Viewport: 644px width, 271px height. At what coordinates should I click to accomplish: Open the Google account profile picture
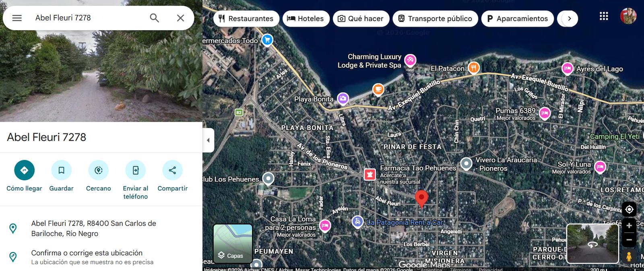[x=628, y=16]
